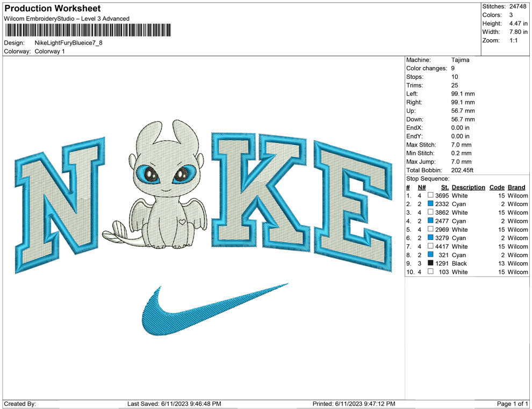The width and height of the screenshot is (532, 409).
Task: Click the cyan swatch in stop row 2
Action: click(x=430, y=203)
